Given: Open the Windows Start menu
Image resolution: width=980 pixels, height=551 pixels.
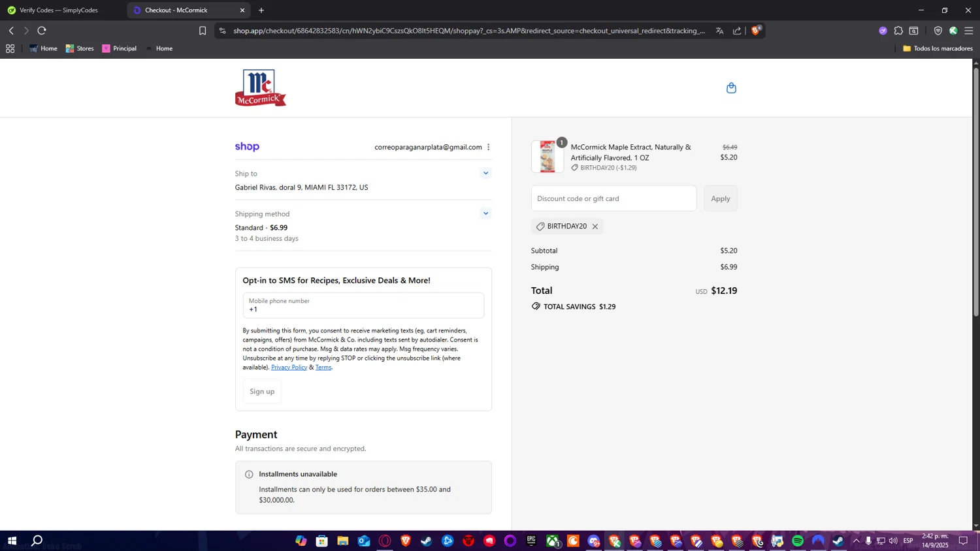Looking at the screenshot, I should pos(12,541).
